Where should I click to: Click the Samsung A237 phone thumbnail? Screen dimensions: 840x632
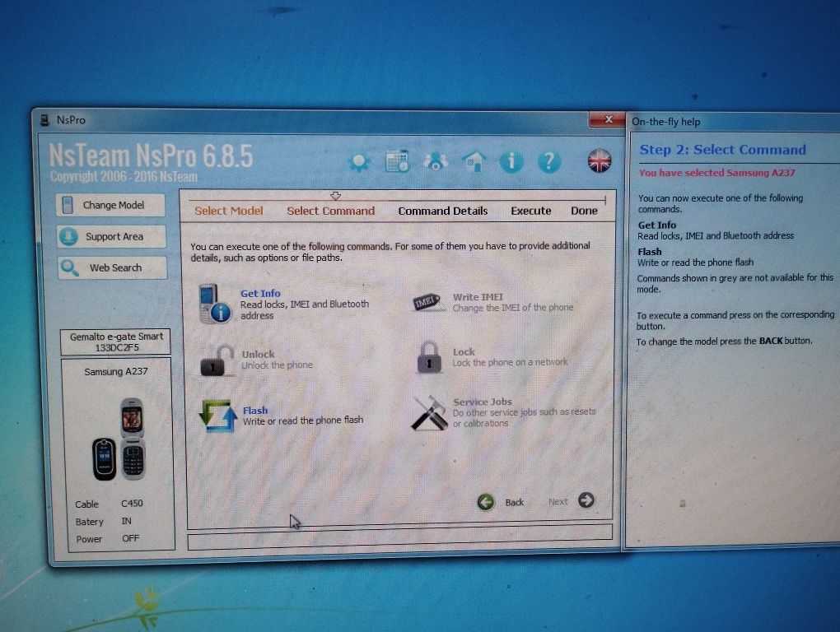(119, 439)
